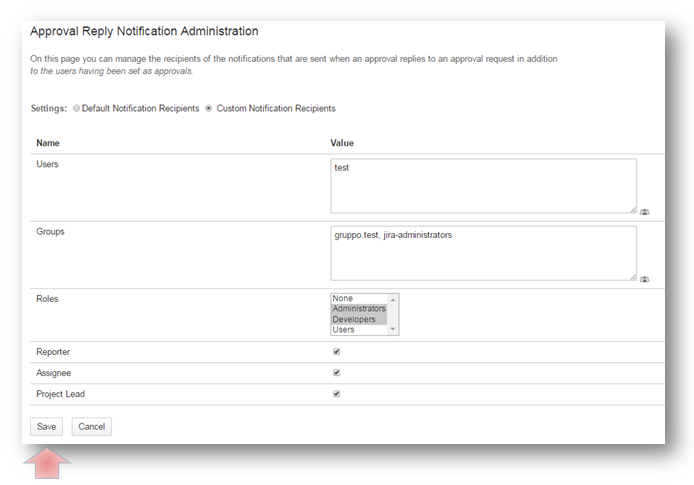The image size is (694, 485).
Task: Click the Users text area resize handle
Action: pos(633,210)
